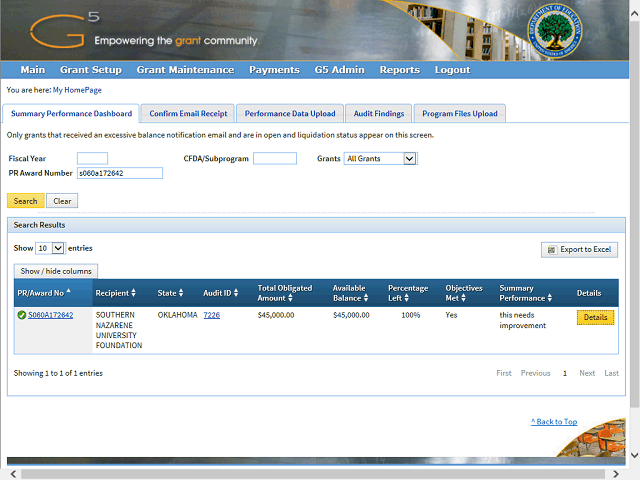Click the PR Award Number input field

click(120, 173)
